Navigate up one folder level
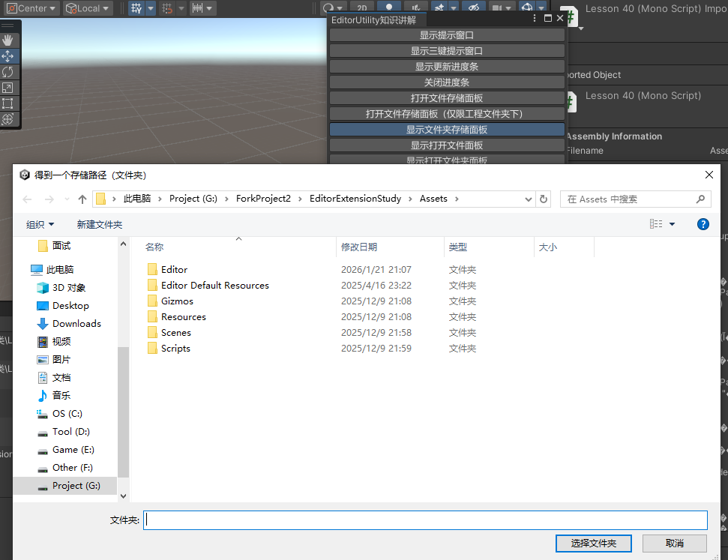Image resolution: width=728 pixels, height=560 pixels. point(82,199)
